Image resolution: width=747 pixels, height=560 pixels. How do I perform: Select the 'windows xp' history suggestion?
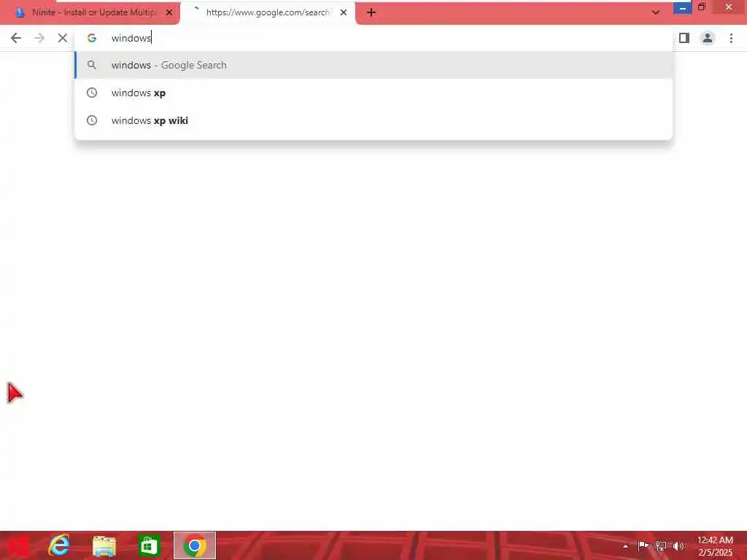[374, 93]
